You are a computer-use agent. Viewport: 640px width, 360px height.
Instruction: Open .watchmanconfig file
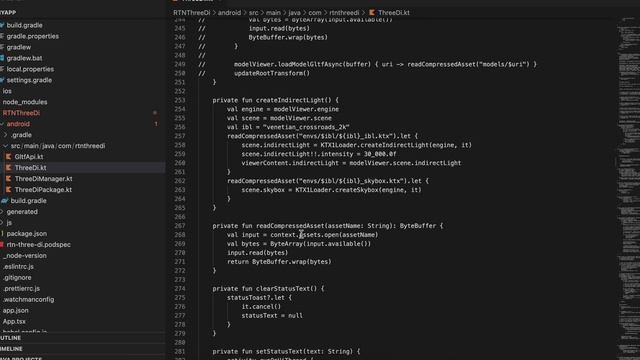point(28,300)
